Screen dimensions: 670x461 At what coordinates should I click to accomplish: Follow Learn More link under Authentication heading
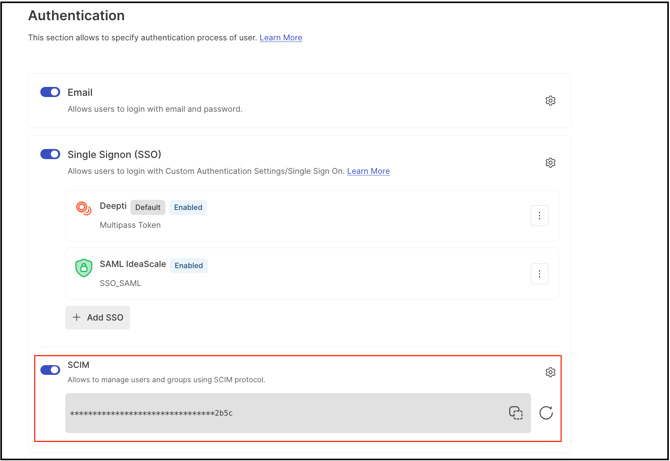click(x=281, y=38)
